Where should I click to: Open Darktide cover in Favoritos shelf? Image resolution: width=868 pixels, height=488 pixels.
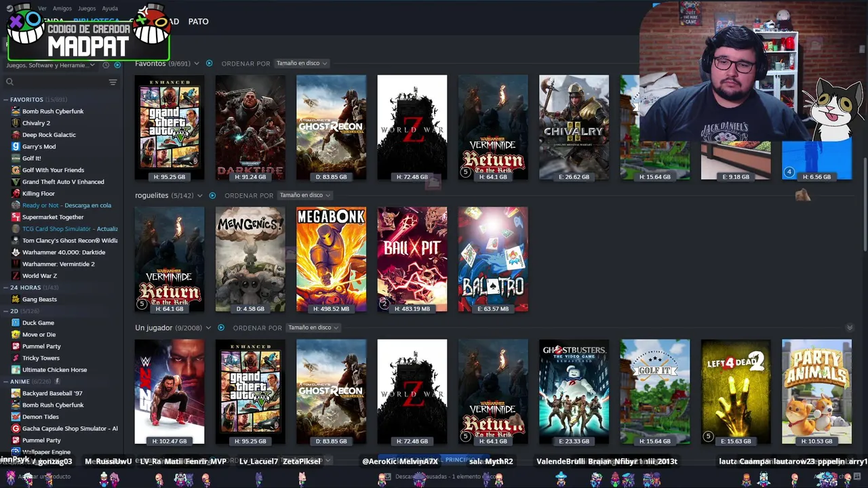250,127
